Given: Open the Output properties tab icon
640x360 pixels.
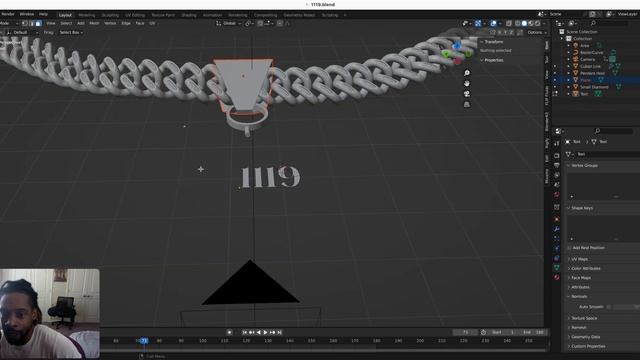Looking at the screenshot, I should point(557,165).
